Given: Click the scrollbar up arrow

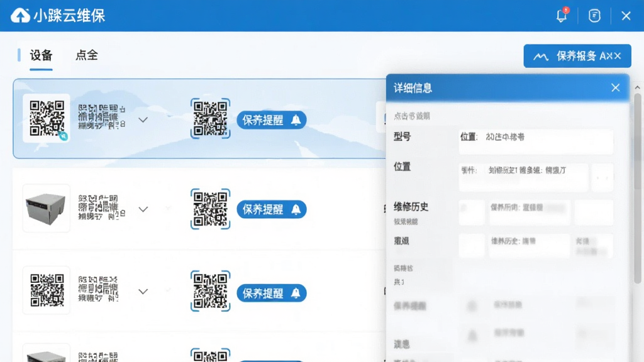Looking at the screenshot, I should coord(638,87).
